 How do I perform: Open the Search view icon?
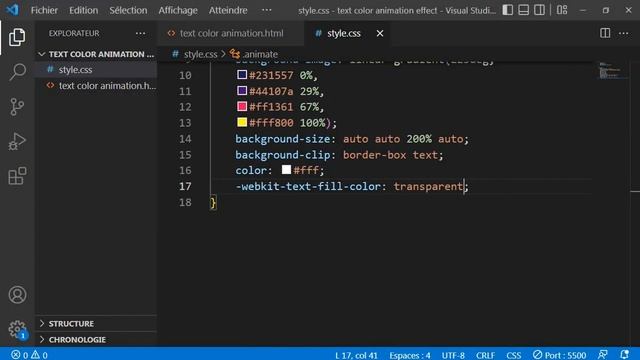17,72
